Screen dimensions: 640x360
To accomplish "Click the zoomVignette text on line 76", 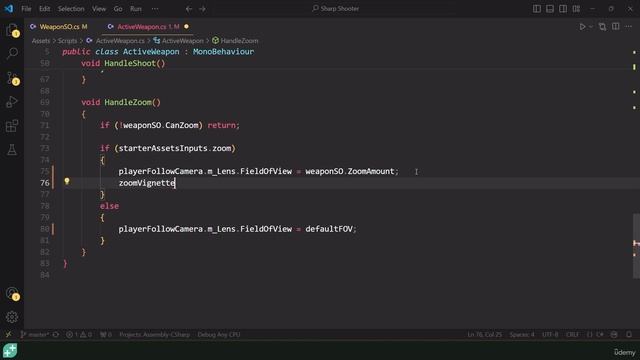I will pos(147,183).
